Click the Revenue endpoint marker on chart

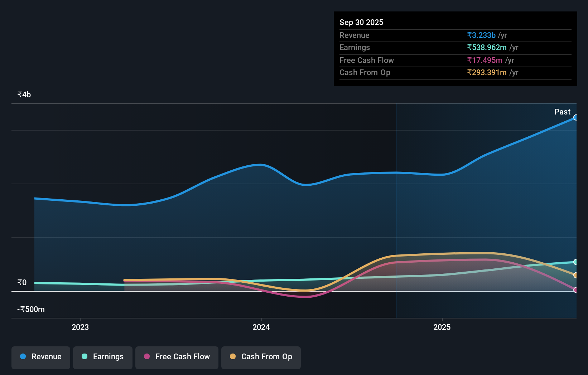(x=576, y=117)
